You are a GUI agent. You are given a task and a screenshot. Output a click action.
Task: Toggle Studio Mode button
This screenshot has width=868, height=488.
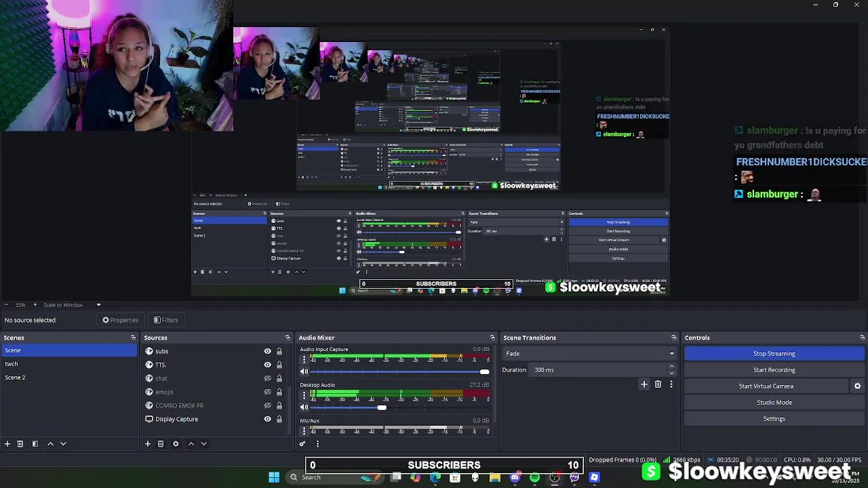774,403
